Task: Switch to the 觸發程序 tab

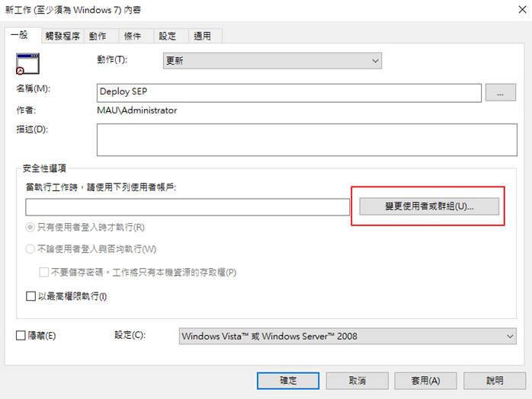Action: [x=61, y=36]
